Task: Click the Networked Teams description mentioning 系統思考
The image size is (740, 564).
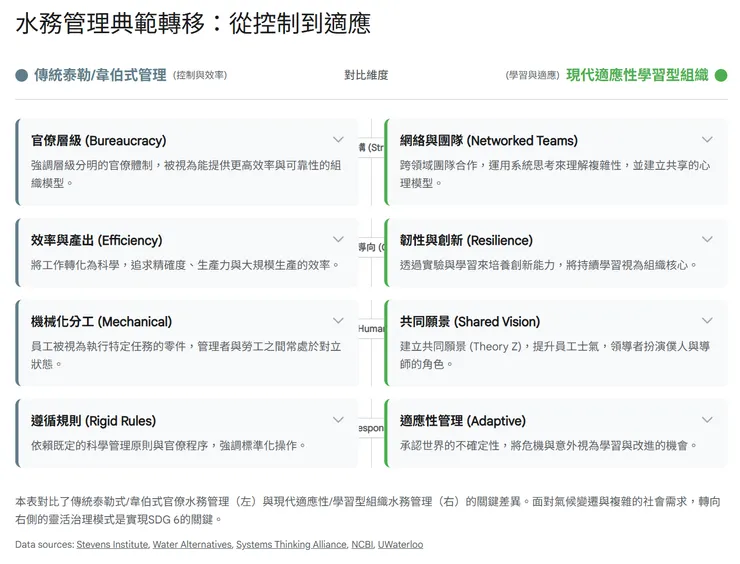Action: pyautogui.click(x=555, y=174)
